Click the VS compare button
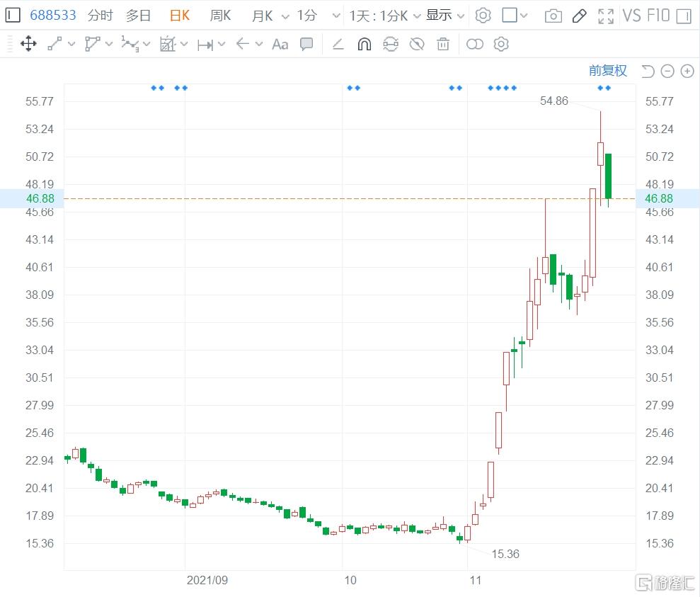The image size is (700, 597). (631, 16)
